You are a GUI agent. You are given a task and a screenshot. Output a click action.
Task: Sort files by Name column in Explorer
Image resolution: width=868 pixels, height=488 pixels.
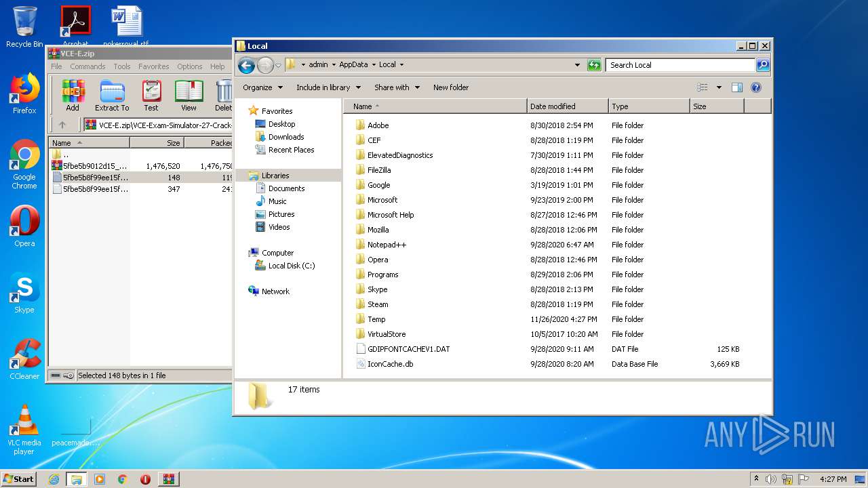[435, 106]
